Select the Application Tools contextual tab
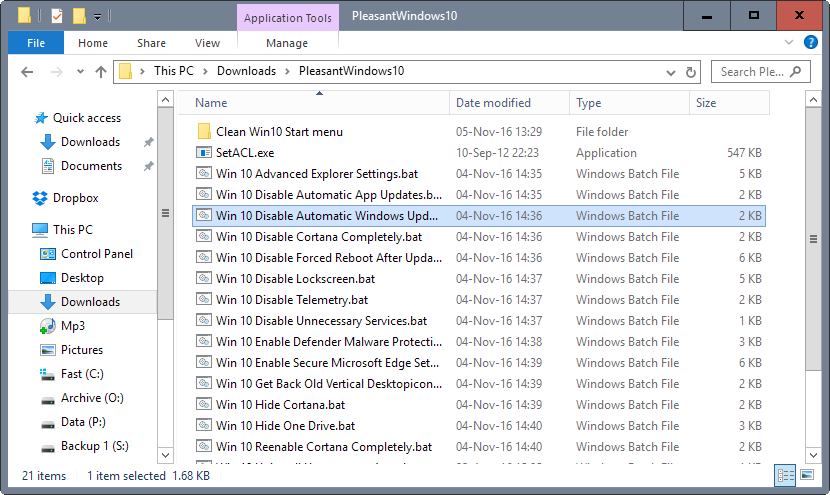Screen dimensions: 830x495 pyautogui.click(x=288, y=18)
